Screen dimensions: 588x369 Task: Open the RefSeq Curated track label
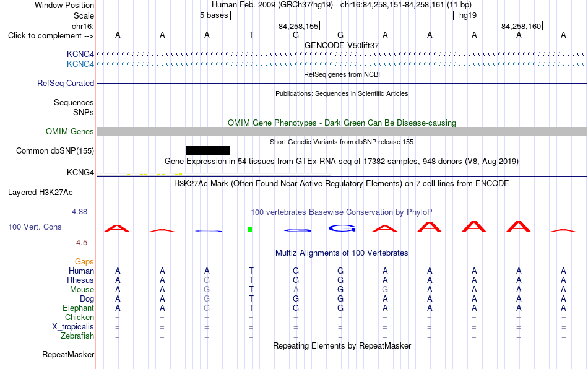pyautogui.click(x=66, y=83)
